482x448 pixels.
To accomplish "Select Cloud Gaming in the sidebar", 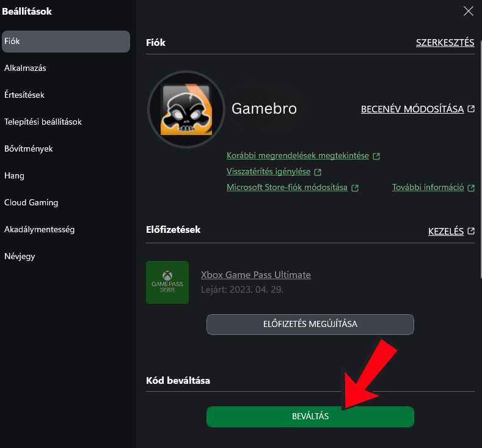I will 31,203.
